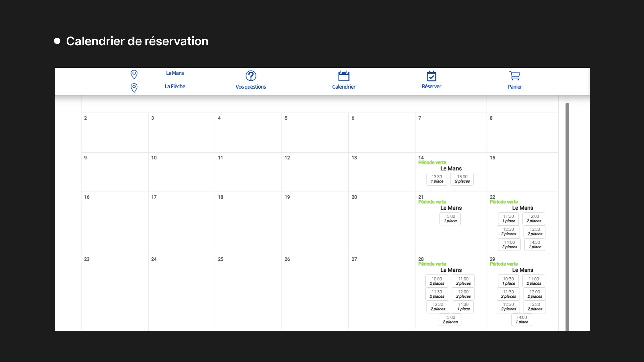Go to the Calendrier menu label

point(343,87)
